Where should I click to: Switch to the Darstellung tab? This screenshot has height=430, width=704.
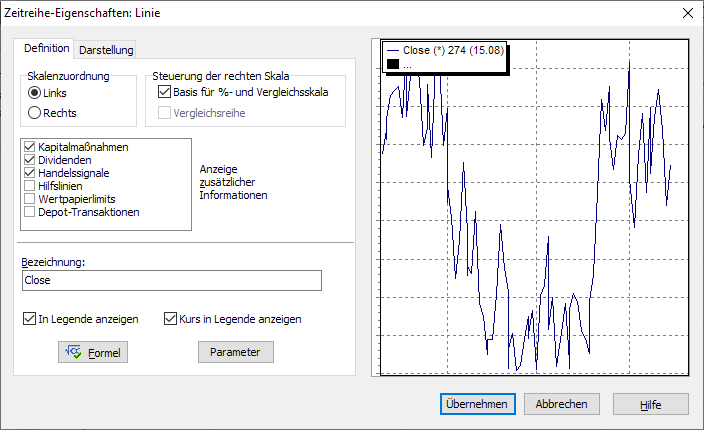coord(106,50)
